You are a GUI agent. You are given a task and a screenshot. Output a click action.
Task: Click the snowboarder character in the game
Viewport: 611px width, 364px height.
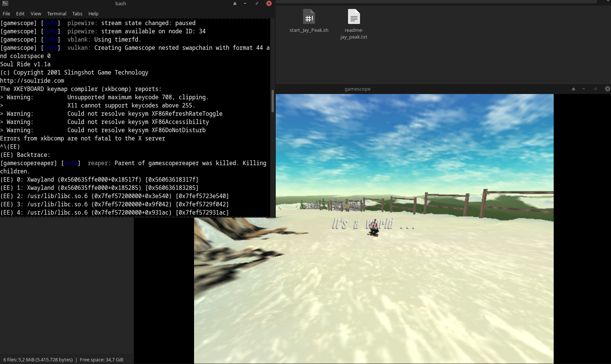click(x=373, y=228)
